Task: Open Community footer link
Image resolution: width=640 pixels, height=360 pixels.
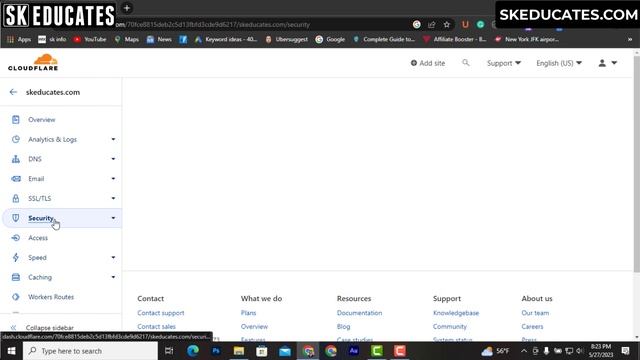Action: 450,327
